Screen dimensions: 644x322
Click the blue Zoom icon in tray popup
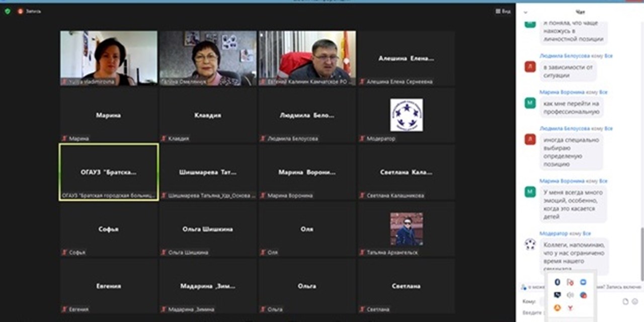[x=583, y=282]
